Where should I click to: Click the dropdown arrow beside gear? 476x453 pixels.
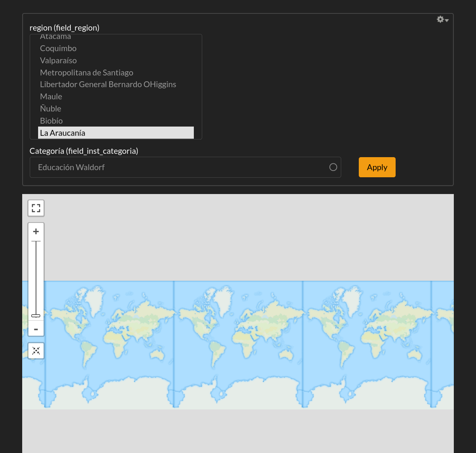click(447, 21)
